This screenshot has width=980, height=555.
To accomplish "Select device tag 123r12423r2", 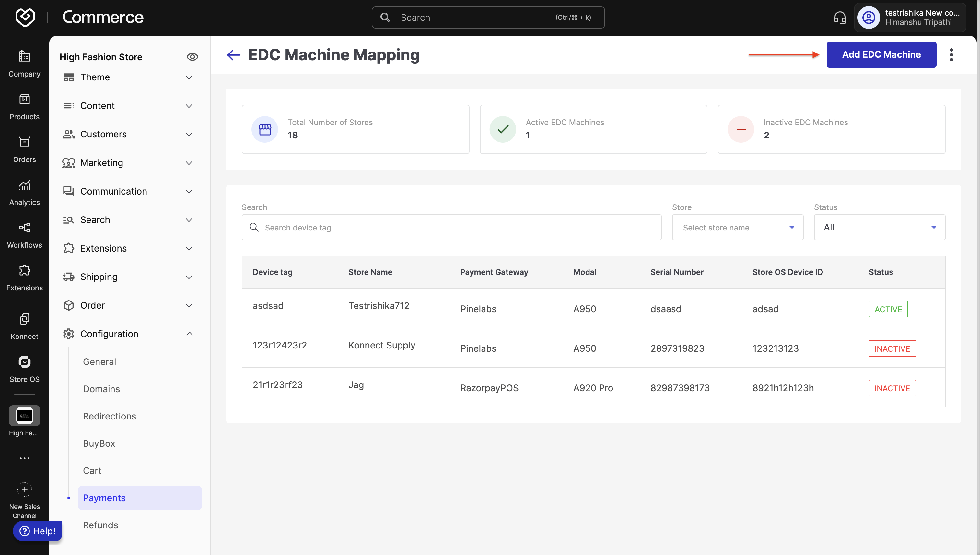I will pos(280,345).
